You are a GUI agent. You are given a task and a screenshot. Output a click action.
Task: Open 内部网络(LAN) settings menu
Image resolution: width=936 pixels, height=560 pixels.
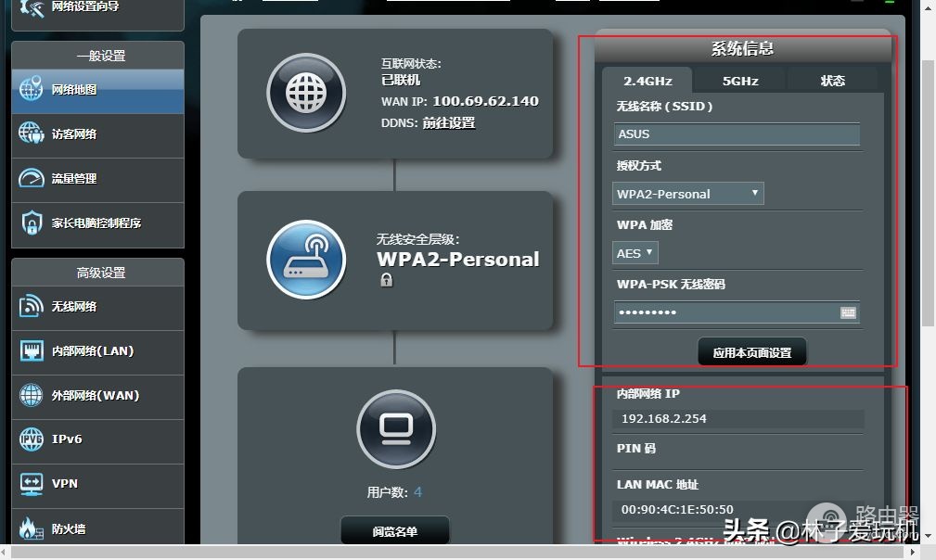click(98, 352)
